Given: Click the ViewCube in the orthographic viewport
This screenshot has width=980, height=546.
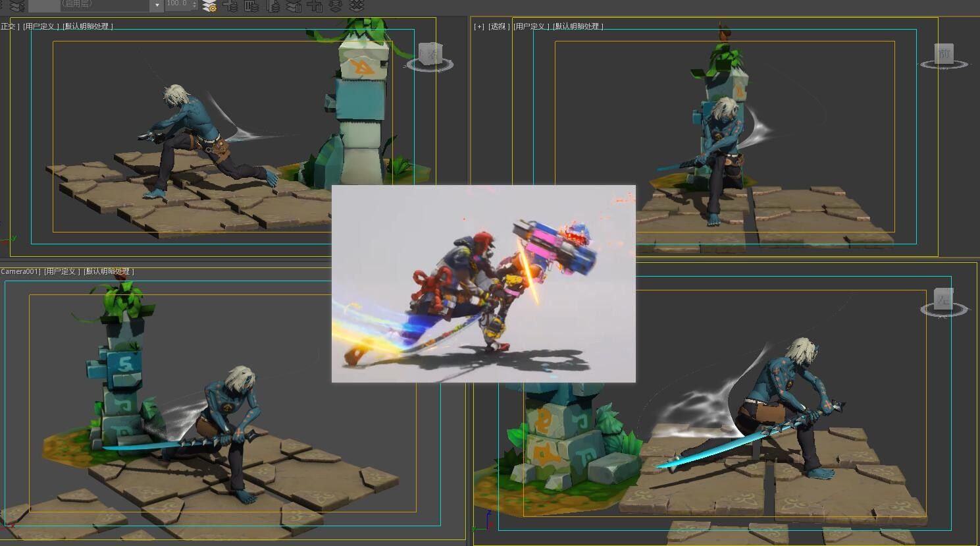Looking at the screenshot, I should pyautogui.click(x=430, y=53).
